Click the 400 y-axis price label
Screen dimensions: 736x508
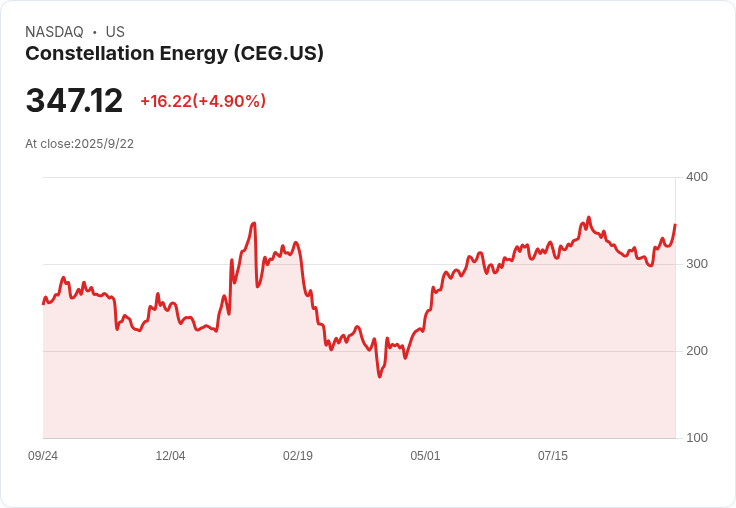[x=697, y=177]
